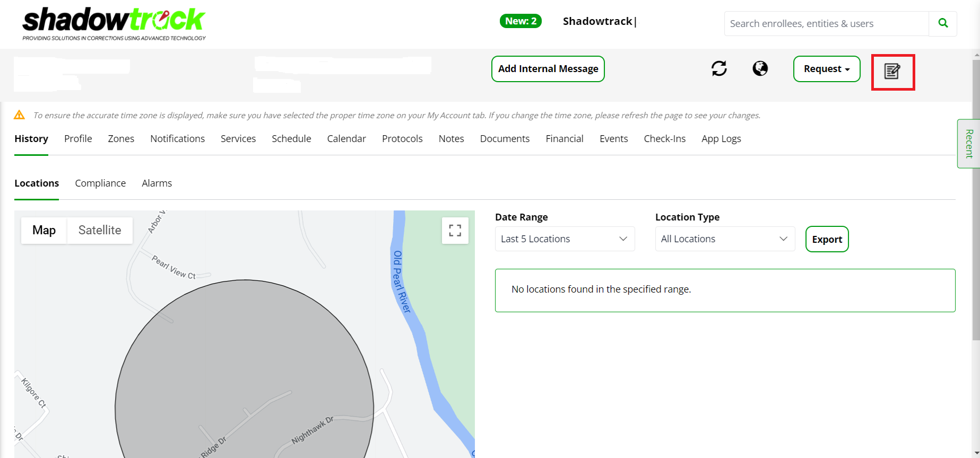This screenshot has height=458, width=980.
Task: Click the Nighthawk Dr street label
Action: (313, 430)
